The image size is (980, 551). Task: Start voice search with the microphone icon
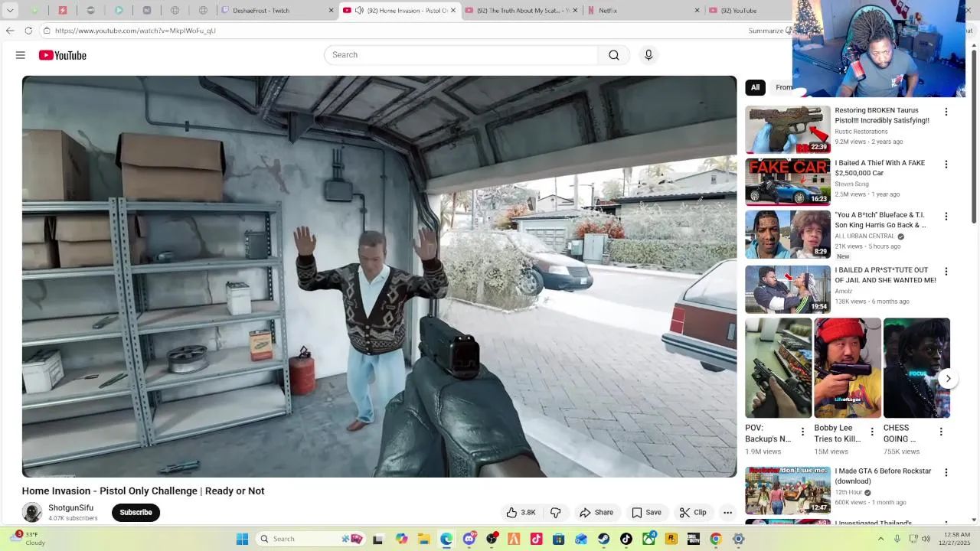pyautogui.click(x=648, y=55)
